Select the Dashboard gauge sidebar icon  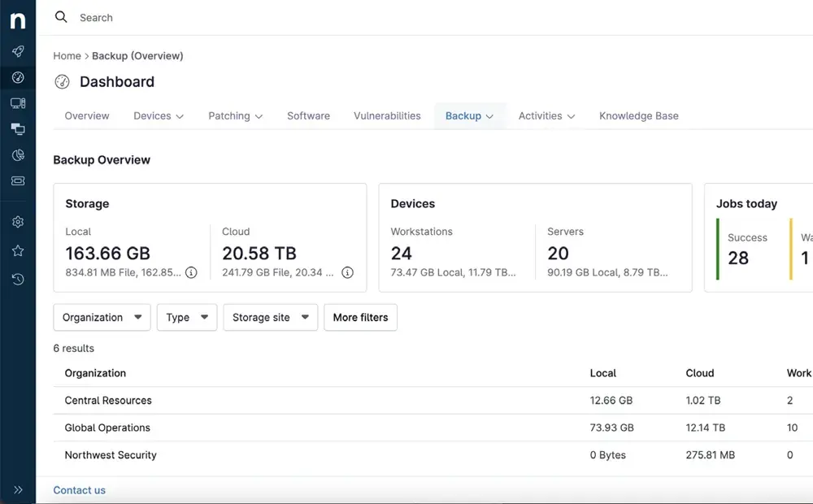pyautogui.click(x=18, y=77)
